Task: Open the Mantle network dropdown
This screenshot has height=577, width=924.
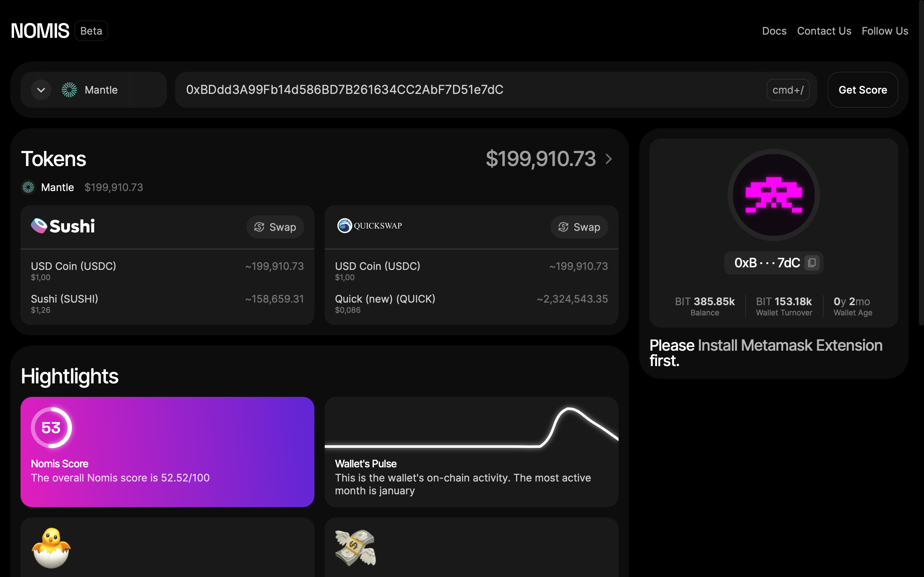Action: click(x=101, y=90)
